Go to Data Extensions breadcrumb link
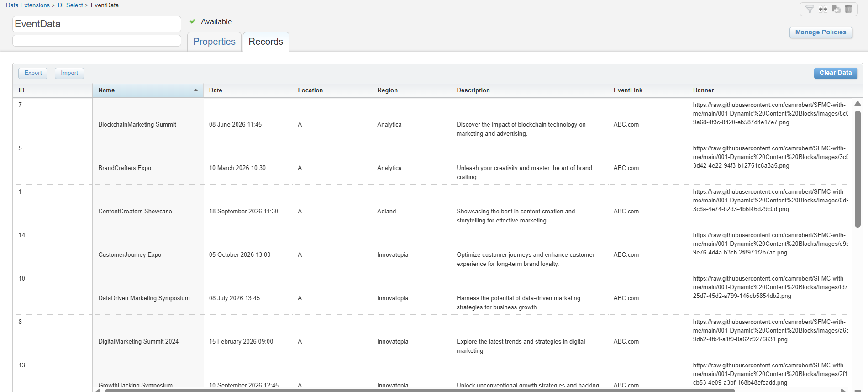Screen dimensions: 868x392 pyautogui.click(x=28, y=5)
